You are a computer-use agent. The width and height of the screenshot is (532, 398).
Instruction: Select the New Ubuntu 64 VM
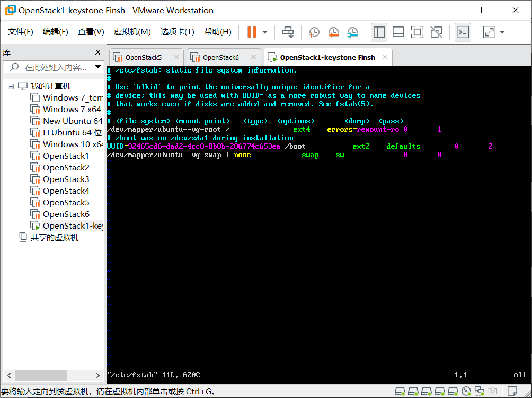(x=73, y=121)
